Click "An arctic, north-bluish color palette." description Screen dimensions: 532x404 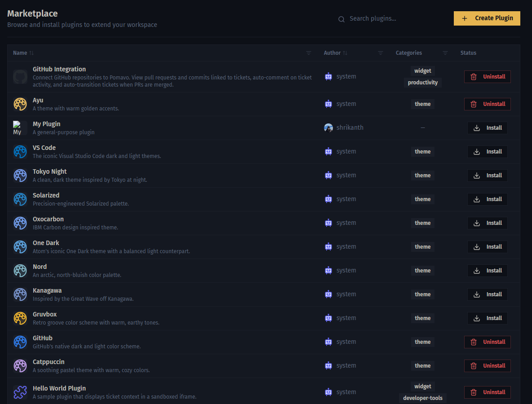pyautogui.click(x=77, y=275)
